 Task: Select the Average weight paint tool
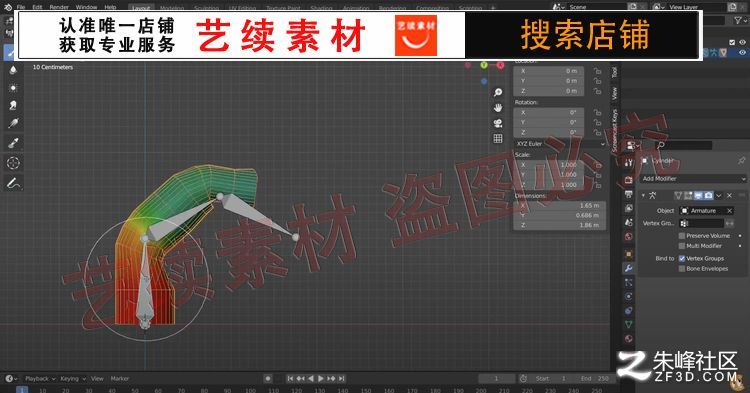pyautogui.click(x=13, y=88)
